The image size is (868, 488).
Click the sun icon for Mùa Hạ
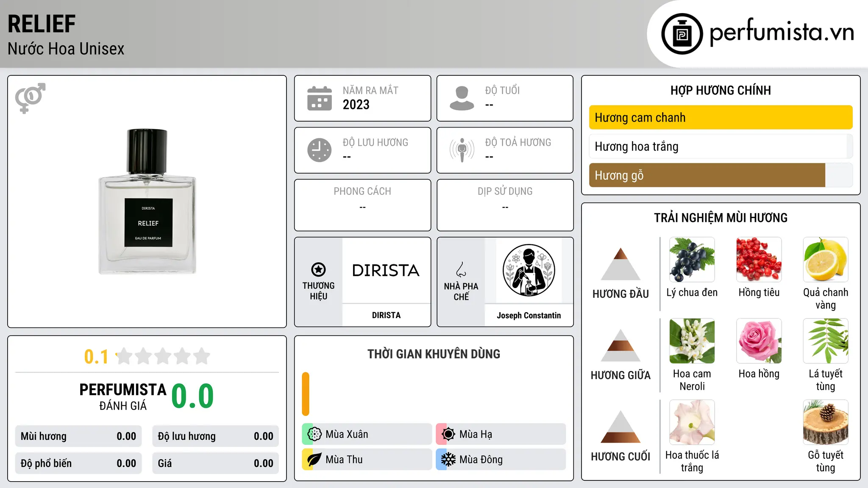coord(448,434)
